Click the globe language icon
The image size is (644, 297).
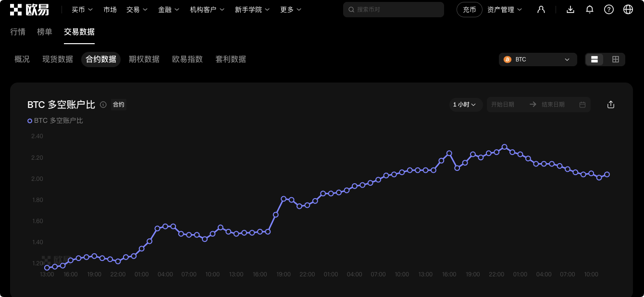pos(628,10)
